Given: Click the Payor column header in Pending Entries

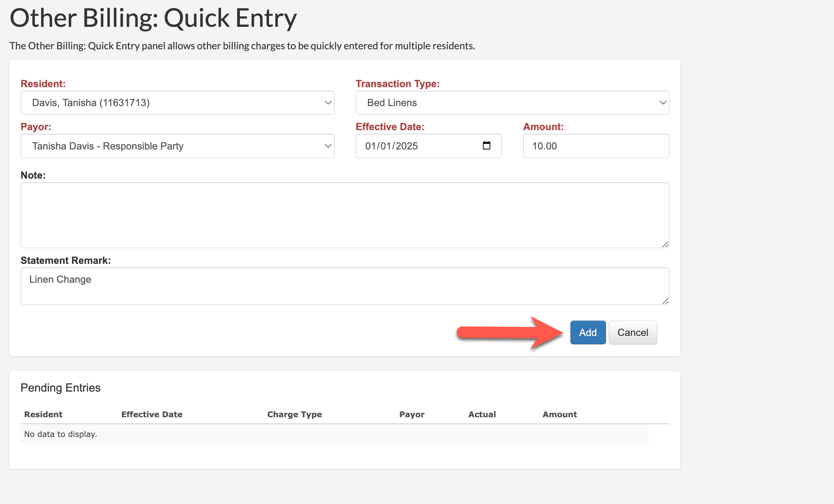Looking at the screenshot, I should (x=411, y=414).
